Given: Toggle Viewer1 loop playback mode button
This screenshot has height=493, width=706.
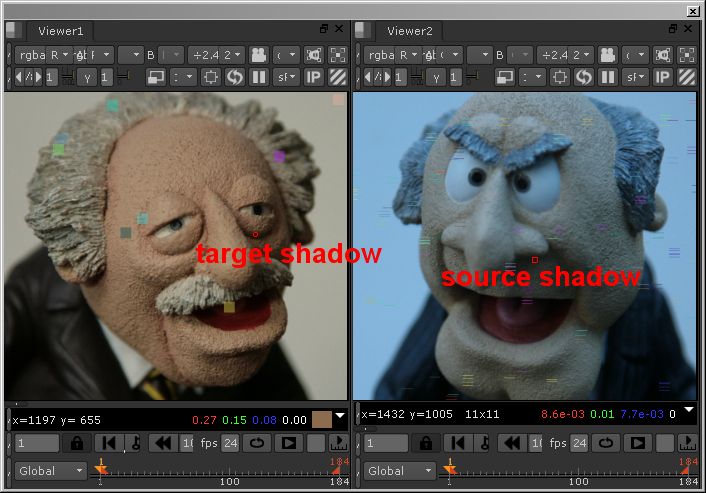Looking at the screenshot, I should click(257, 443).
